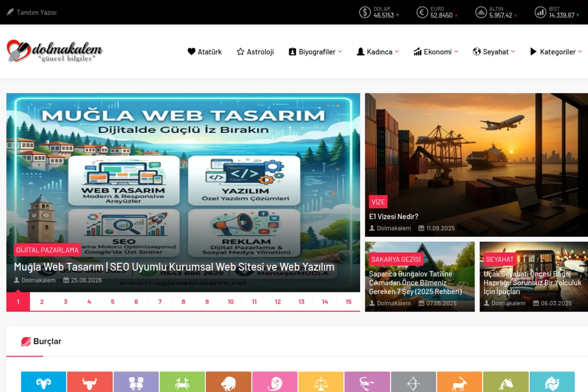The image size is (588, 392).
Task: Switch to slide 8 of the slider
Action: click(183, 302)
